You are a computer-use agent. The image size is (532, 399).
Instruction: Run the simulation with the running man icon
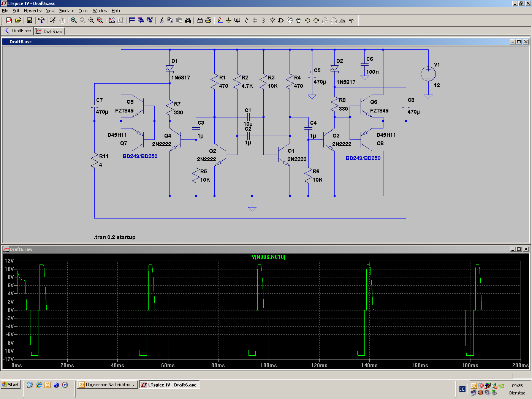click(x=53, y=21)
